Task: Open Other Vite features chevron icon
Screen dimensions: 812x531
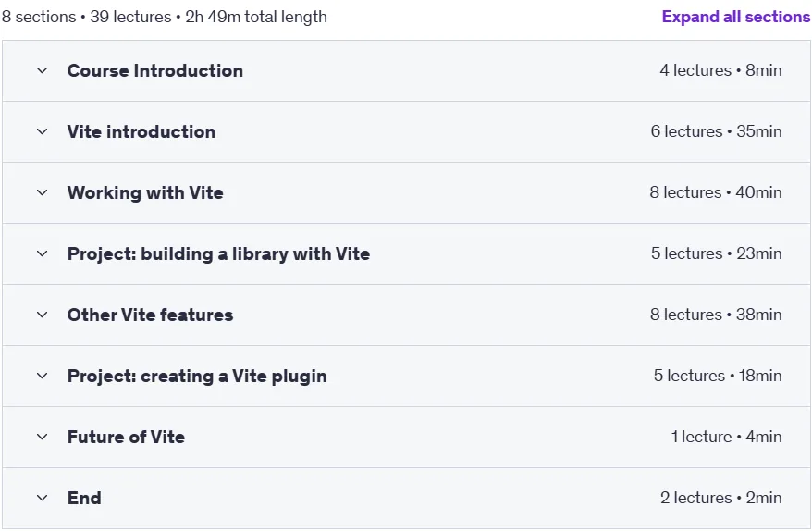Action: click(x=42, y=315)
